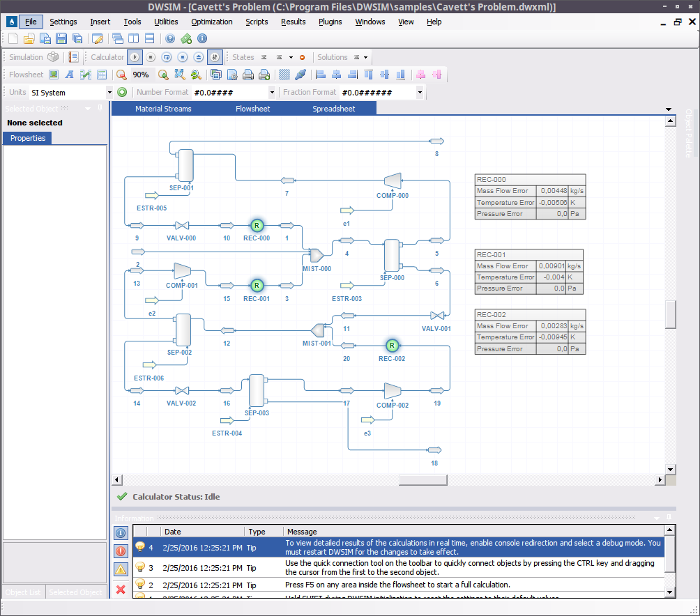
Task: Toggle the calculator play button
Action: [x=135, y=57]
